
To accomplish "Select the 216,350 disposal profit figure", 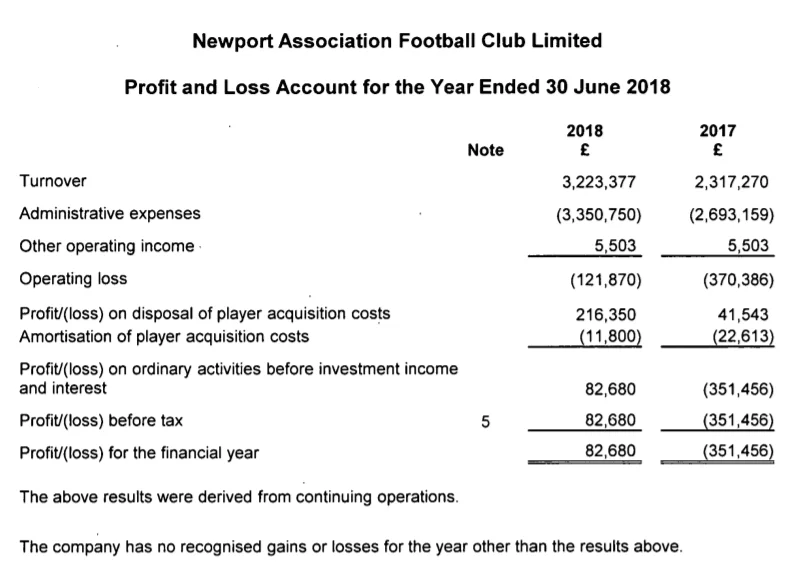I will pyautogui.click(x=606, y=315).
